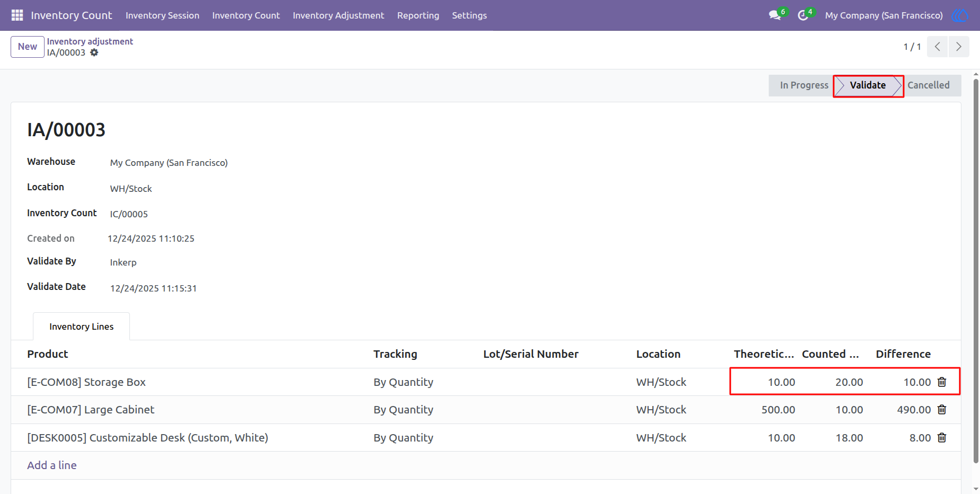Viewport: 980px width, 494px height.
Task: Open the Reporting menu
Action: tap(418, 15)
